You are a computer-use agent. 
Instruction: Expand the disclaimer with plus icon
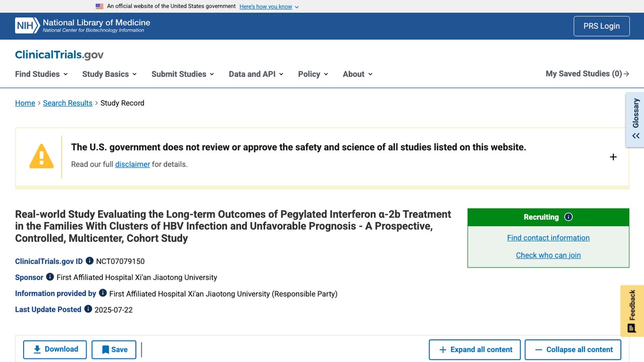(x=613, y=157)
